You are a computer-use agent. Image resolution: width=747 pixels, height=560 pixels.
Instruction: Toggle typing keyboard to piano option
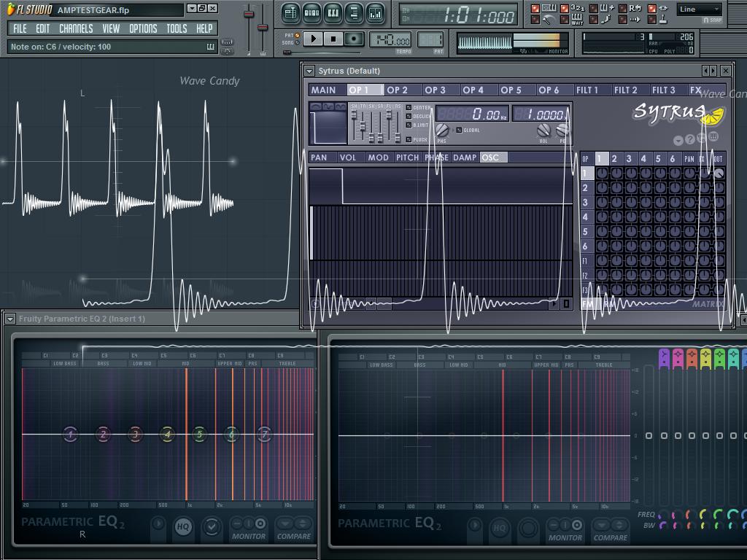click(x=535, y=9)
